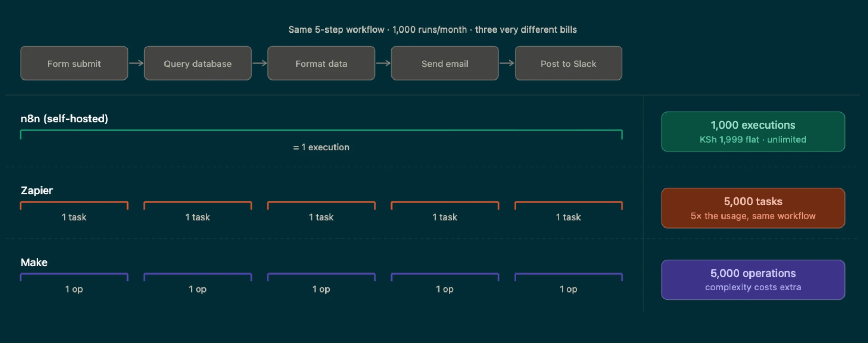This screenshot has width=868, height=343.
Task: Click arrow between Query database and Format data
Action: coord(260,63)
